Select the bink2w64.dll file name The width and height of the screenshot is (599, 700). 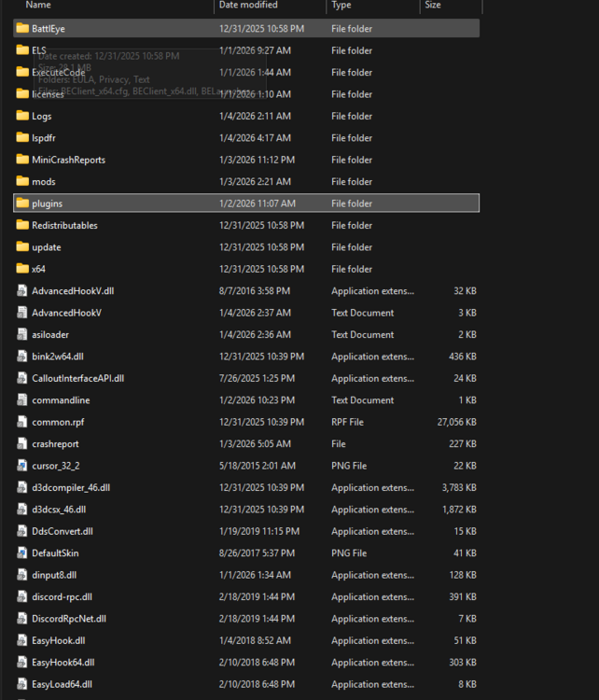tap(58, 357)
